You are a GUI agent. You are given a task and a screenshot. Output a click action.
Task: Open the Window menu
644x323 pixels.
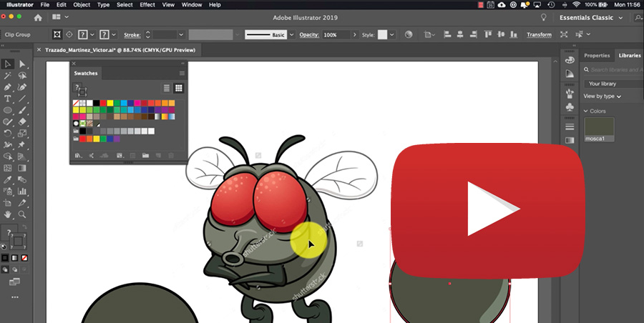pos(191,5)
